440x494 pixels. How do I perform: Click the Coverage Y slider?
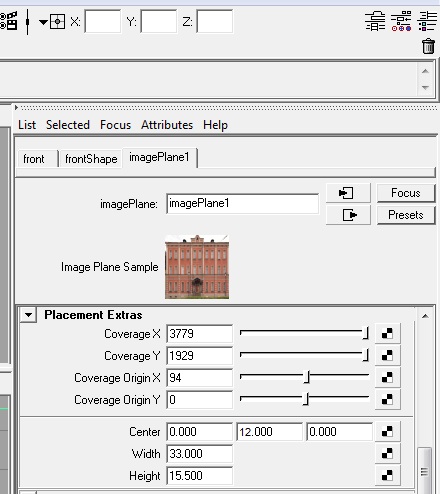click(x=304, y=355)
